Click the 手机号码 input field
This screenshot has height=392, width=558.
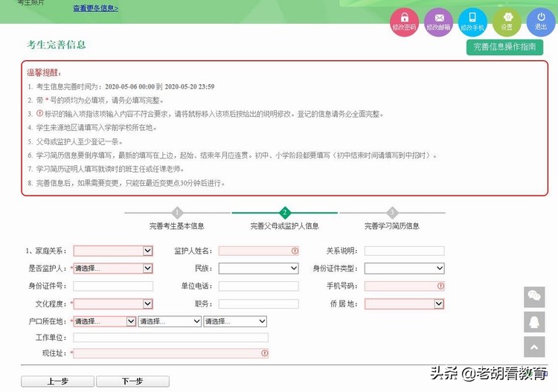pyautogui.click(x=404, y=286)
